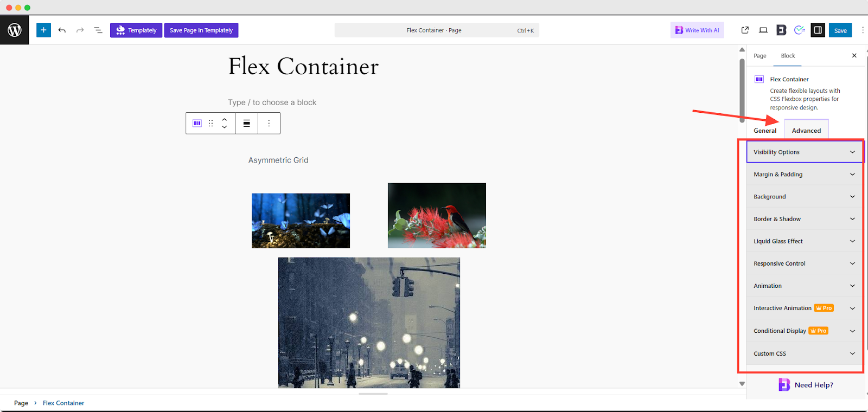868x412 pixels.
Task: Click the Need Help logo icon
Action: [784, 385]
